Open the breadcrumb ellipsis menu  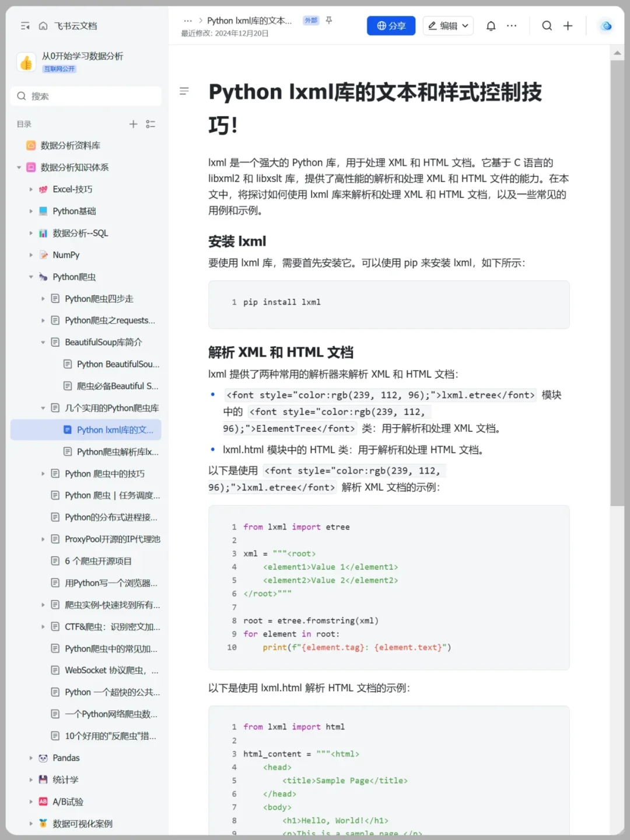click(x=188, y=19)
